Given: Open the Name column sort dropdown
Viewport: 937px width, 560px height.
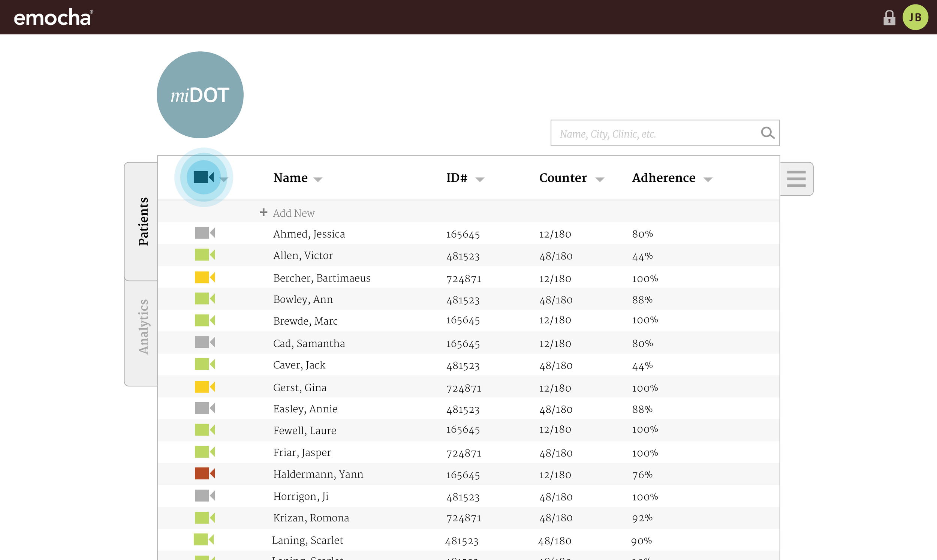Looking at the screenshot, I should [318, 180].
